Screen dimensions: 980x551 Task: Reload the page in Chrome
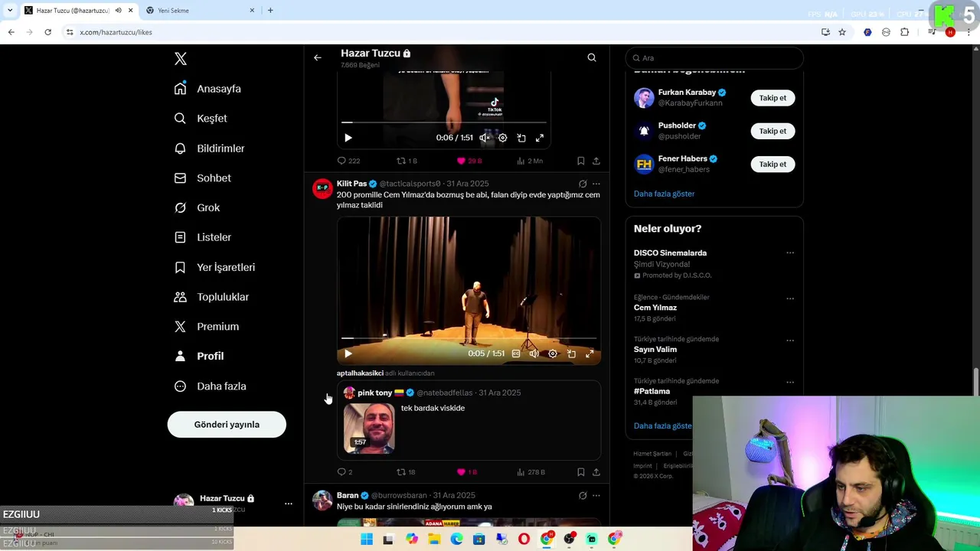pyautogui.click(x=47, y=32)
